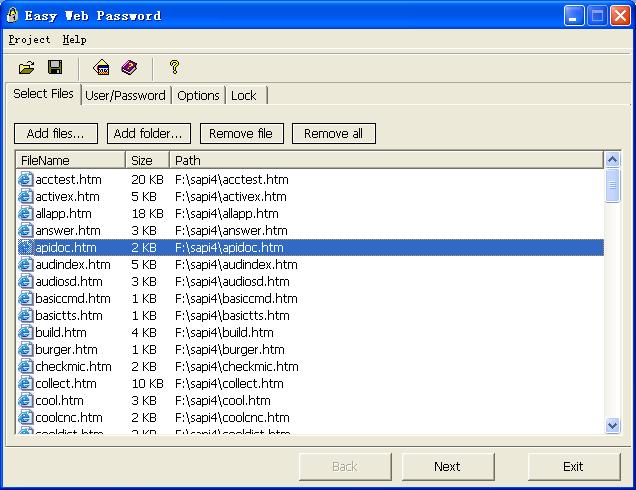Click the file icon beside audindex.htm
The height and width of the screenshot is (490, 636).
click(x=25, y=264)
